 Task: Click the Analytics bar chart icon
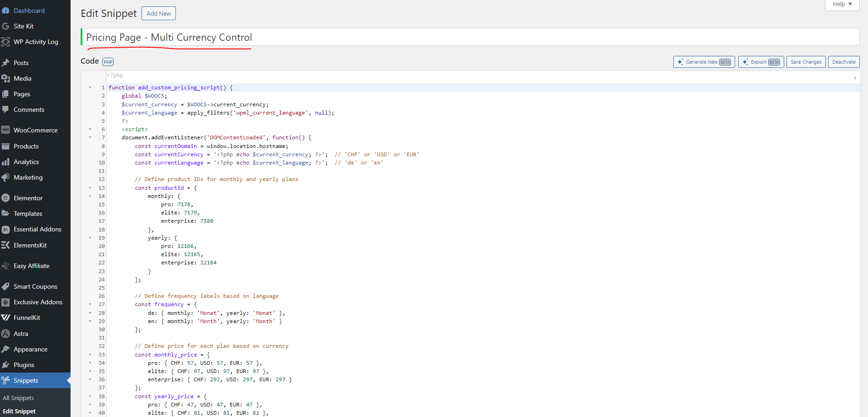coord(5,162)
